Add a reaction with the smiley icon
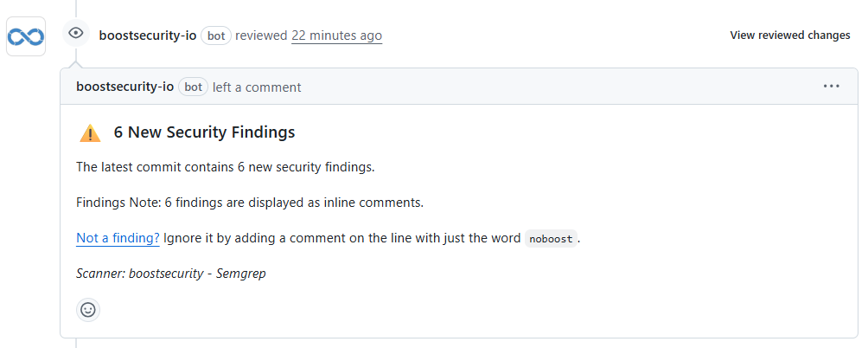 88,309
